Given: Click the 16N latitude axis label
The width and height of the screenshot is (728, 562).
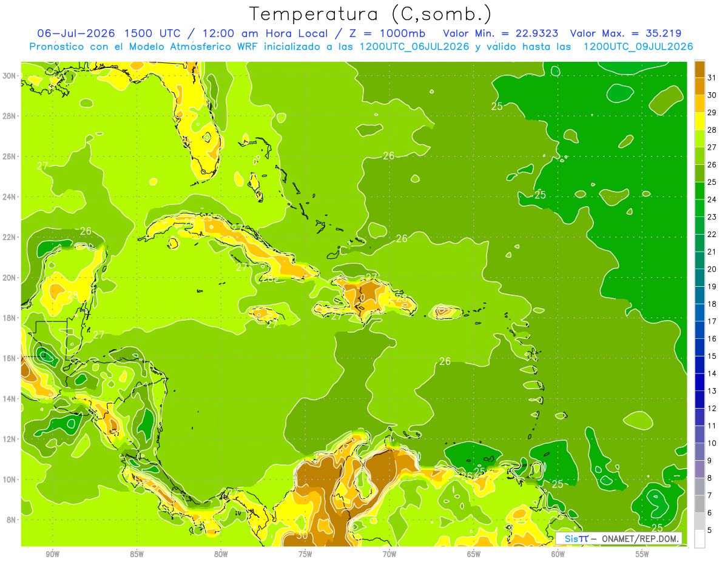Looking at the screenshot, I should tap(10, 358).
